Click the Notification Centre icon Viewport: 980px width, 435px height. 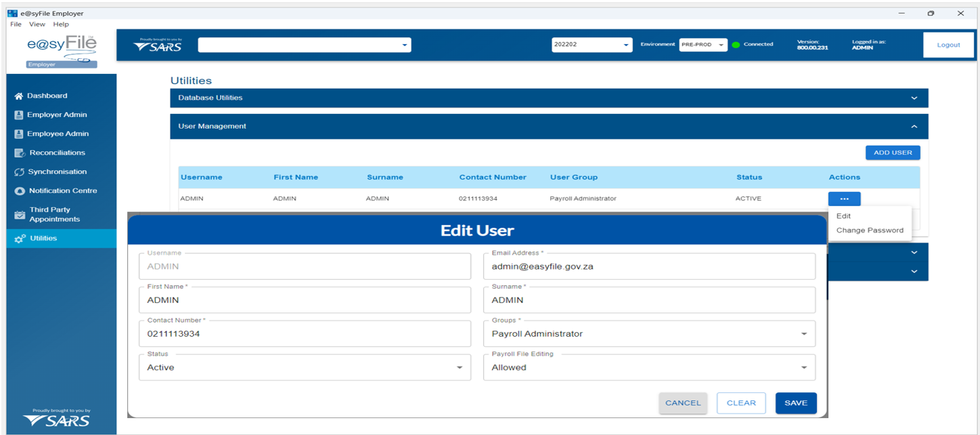19,191
